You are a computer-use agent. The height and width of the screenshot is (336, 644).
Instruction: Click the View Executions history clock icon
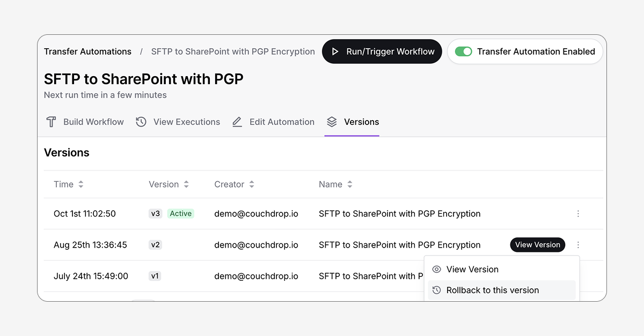(141, 122)
